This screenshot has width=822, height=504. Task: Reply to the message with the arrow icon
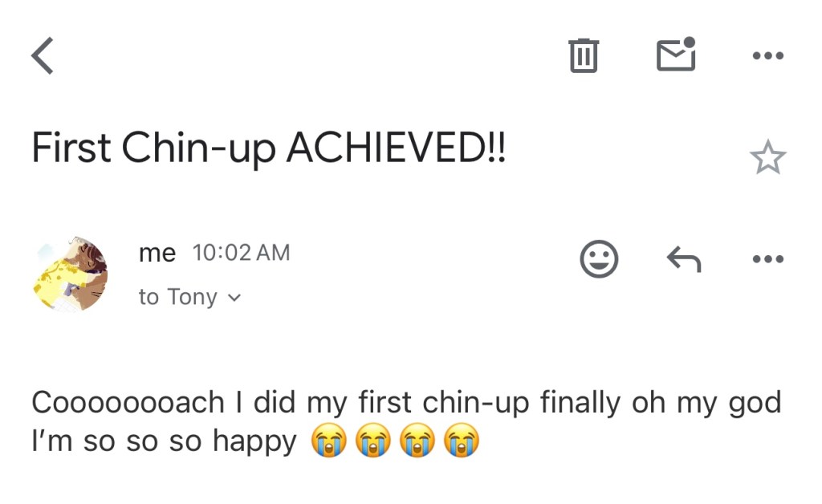click(x=684, y=259)
